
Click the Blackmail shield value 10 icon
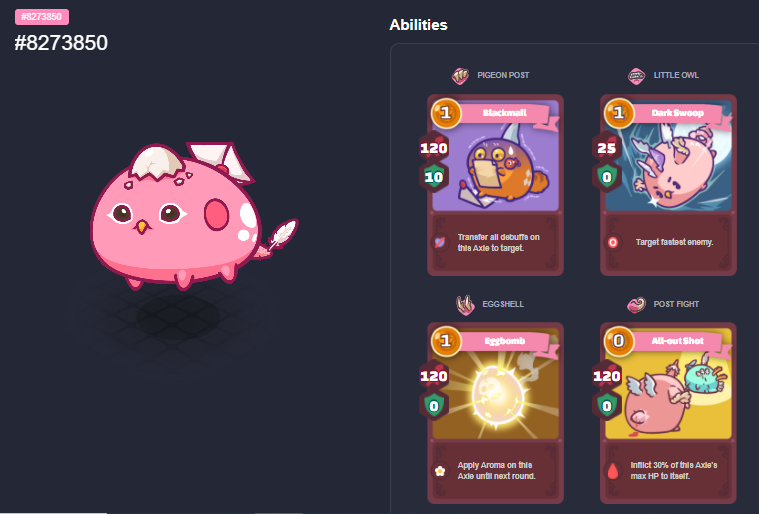[434, 178]
